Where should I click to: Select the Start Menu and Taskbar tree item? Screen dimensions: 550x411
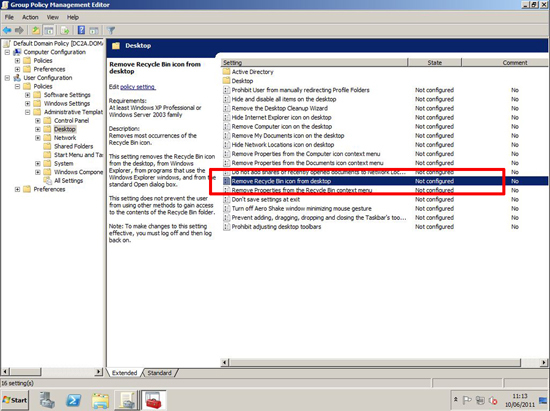click(x=78, y=155)
